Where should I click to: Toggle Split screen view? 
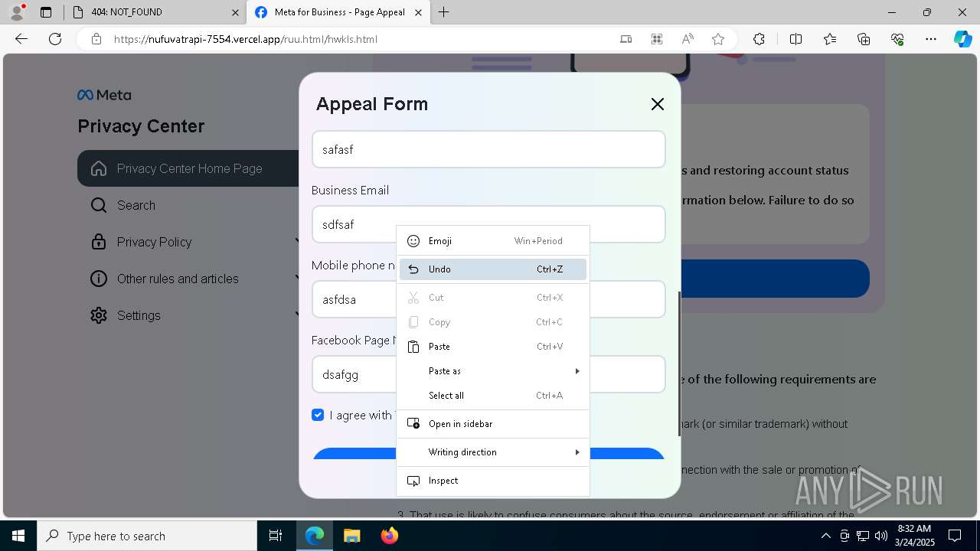point(795,39)
